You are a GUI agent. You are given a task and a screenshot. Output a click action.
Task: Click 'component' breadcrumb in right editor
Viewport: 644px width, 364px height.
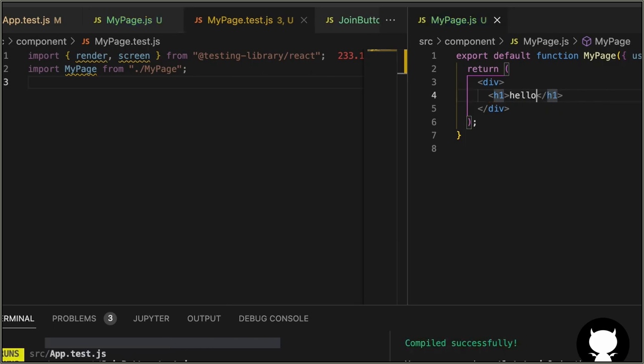(x=470, y=41)
